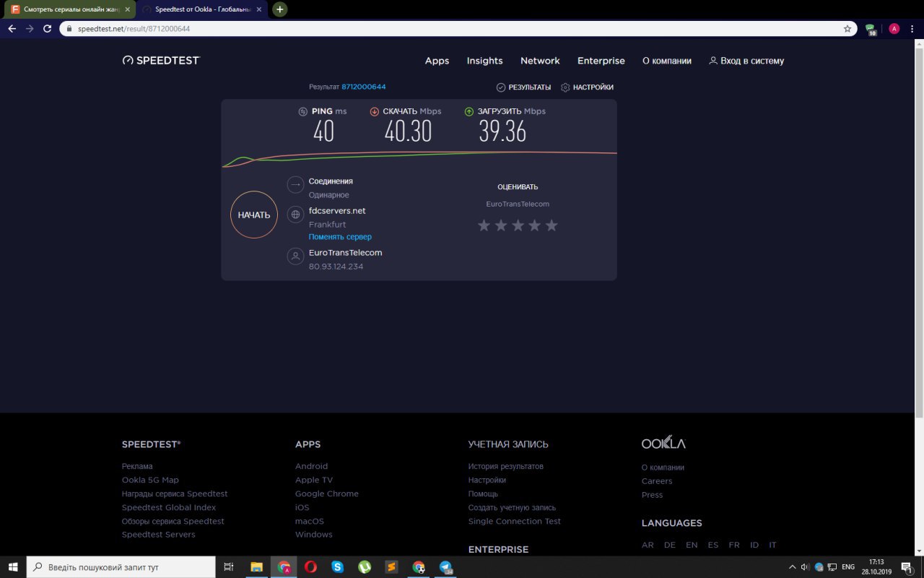
Task: Sign in via Вход в систему
Action: click(x=746, y=61)
